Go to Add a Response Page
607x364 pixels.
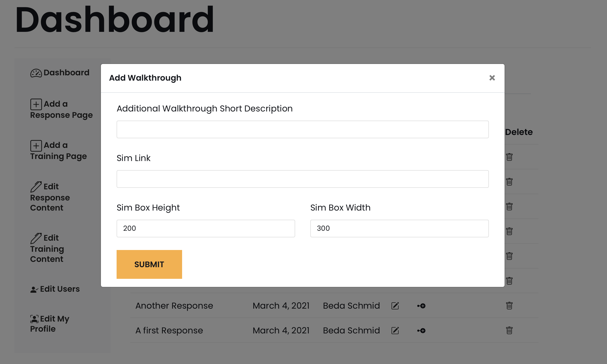61,109
